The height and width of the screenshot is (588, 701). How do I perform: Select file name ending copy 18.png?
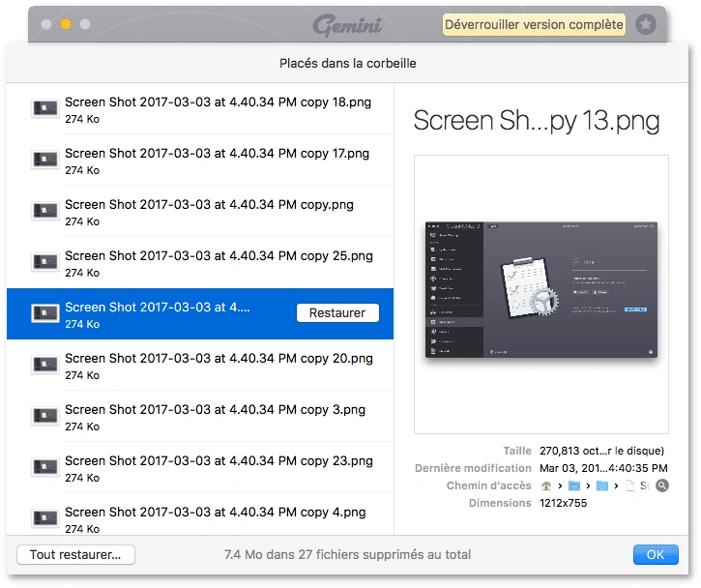point(219,102)
